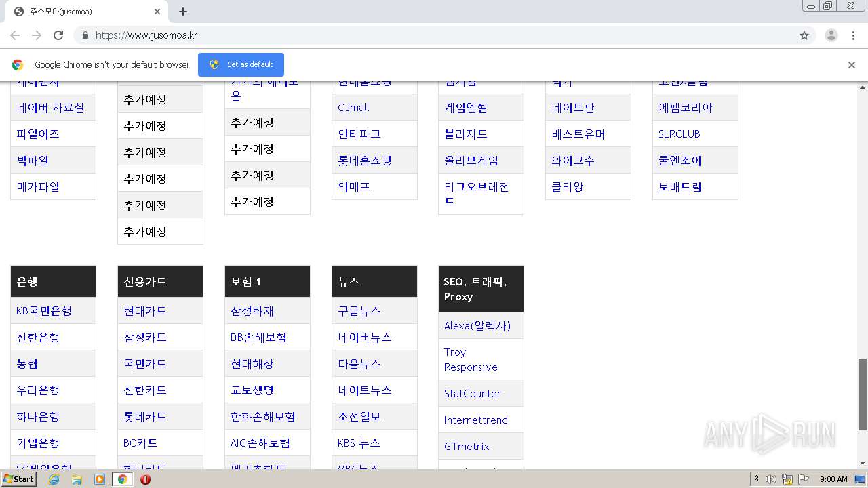Bookmark this page with the star

pyautogui.click(x=804, y=35)
